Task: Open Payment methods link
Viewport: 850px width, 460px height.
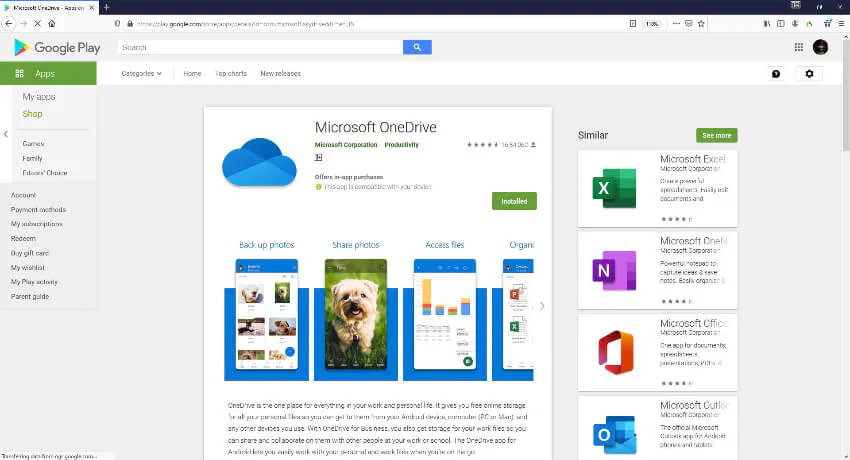Action: [38, 210]
